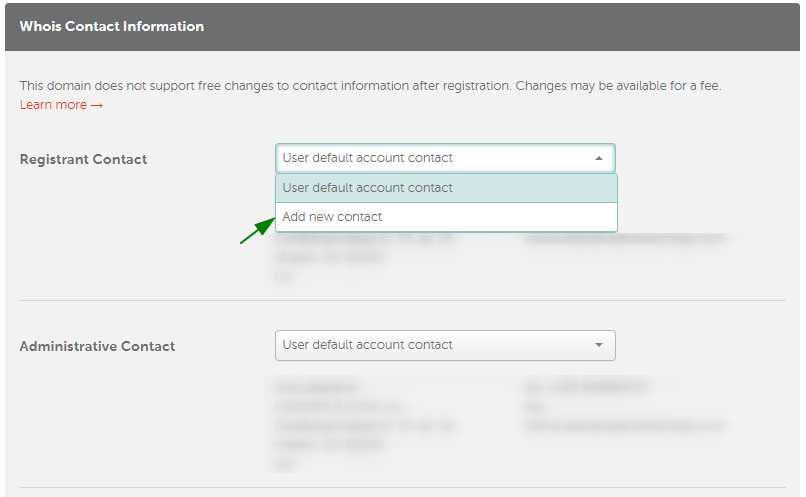Screen dimensions: 806x497
Task: Select the highlighted User default account contact option
Action: [446, 188]
